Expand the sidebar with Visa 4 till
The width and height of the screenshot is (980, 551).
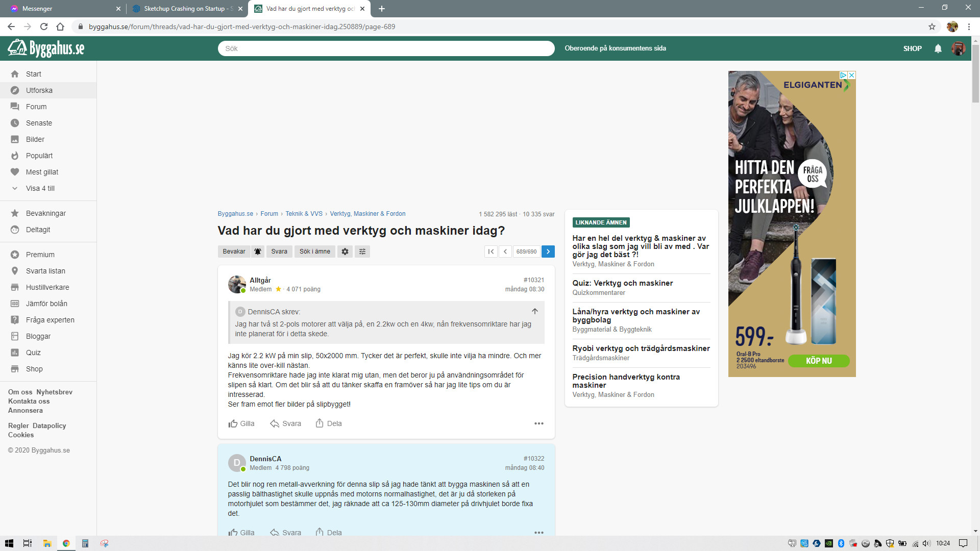point(40,188)
